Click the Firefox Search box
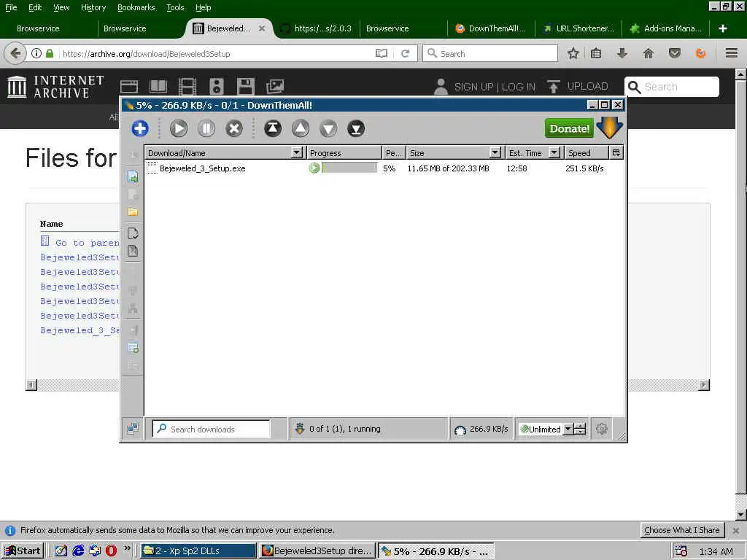The width and height of the screenshot is (747, 560). (x=490, y=53)
